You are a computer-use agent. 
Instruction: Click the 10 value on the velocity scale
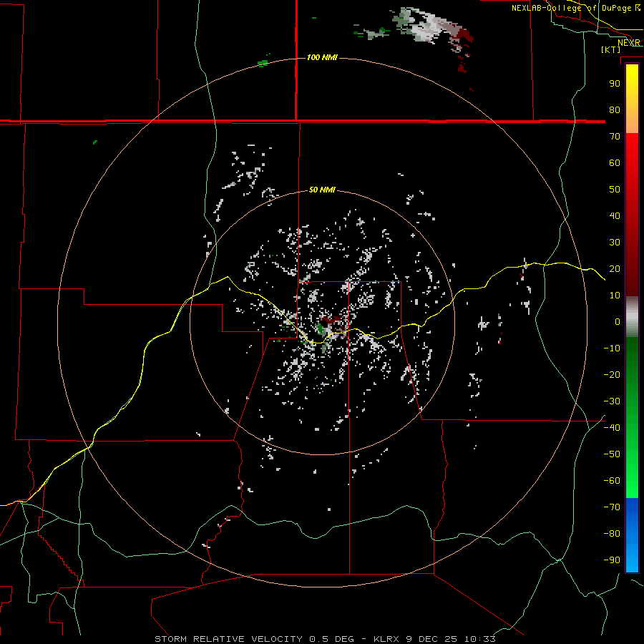tap(615, 296)
